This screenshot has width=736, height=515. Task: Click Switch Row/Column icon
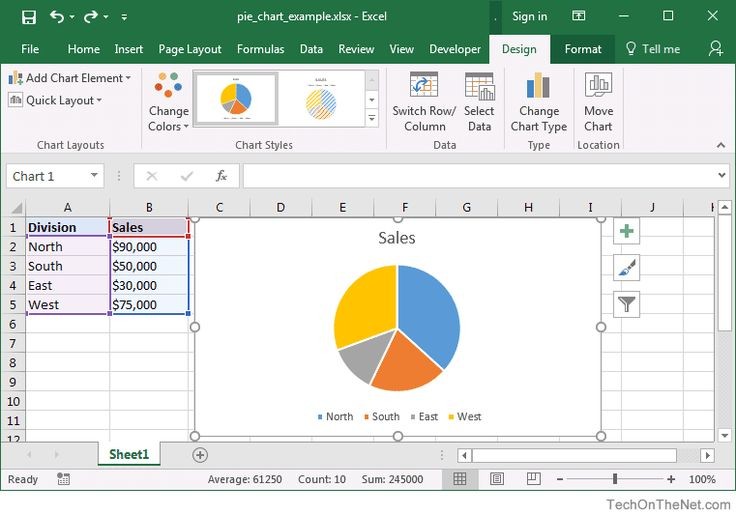(x=424, y=87)
